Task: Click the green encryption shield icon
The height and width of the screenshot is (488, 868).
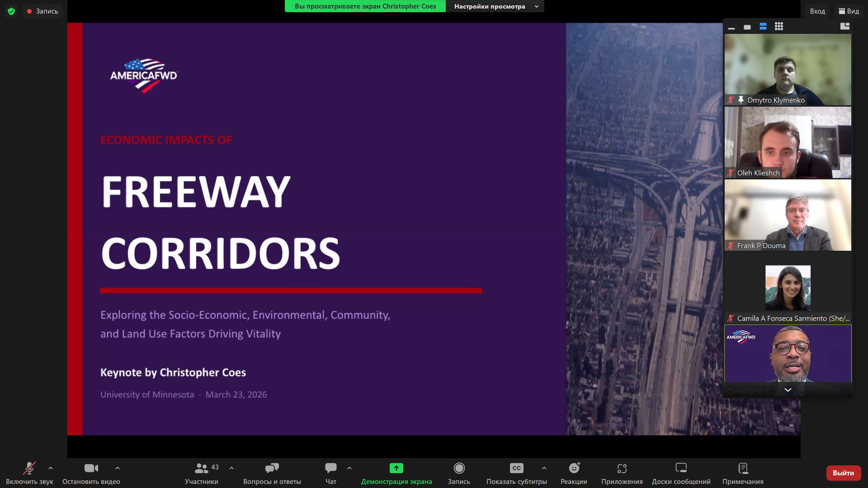Action: (x=11, y=11)
